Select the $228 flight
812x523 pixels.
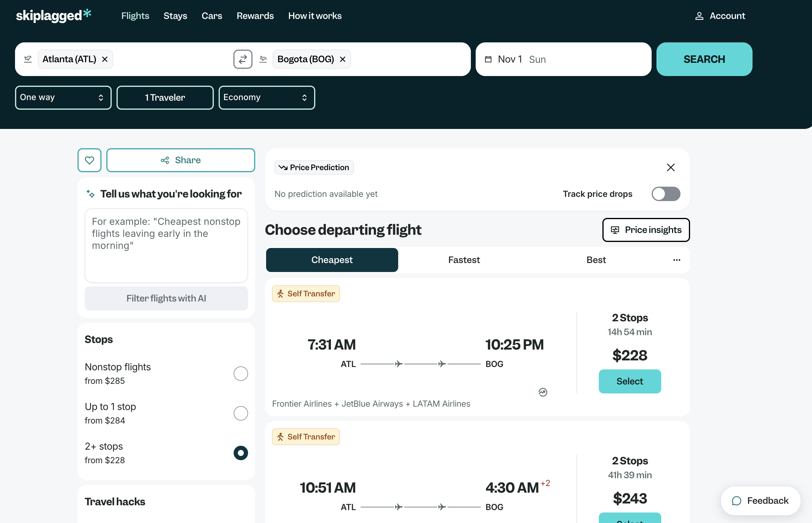[x=630, y=381]
